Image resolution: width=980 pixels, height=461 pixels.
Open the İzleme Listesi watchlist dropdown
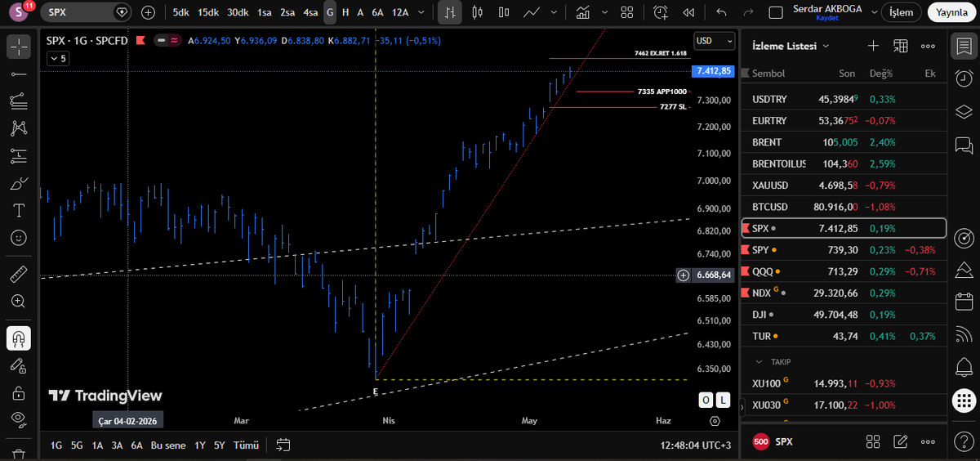click(791, 46)
